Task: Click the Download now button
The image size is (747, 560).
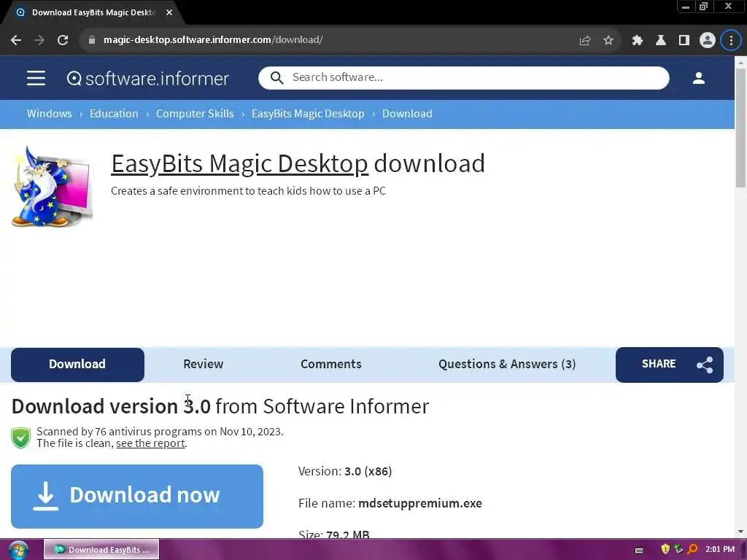Action: (x=137, y=496)
